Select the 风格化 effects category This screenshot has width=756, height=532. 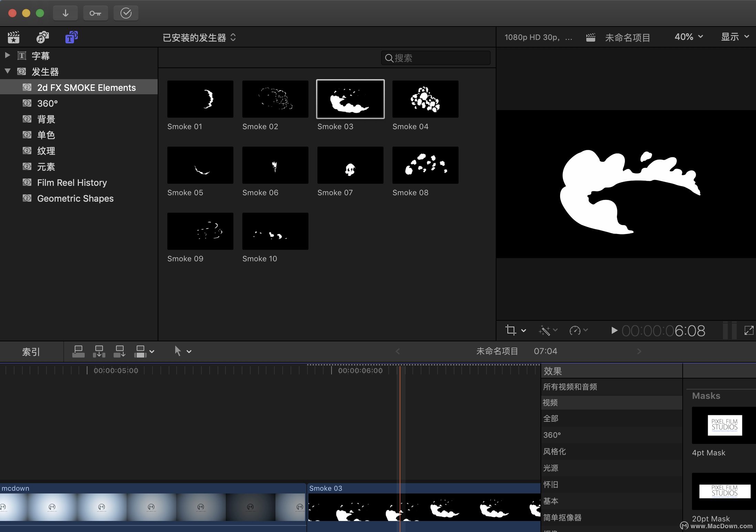[554, 451]
